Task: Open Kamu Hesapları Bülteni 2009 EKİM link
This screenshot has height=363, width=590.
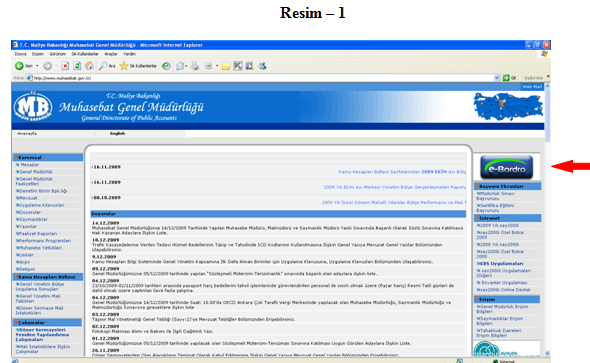Action: click(402, 172)
